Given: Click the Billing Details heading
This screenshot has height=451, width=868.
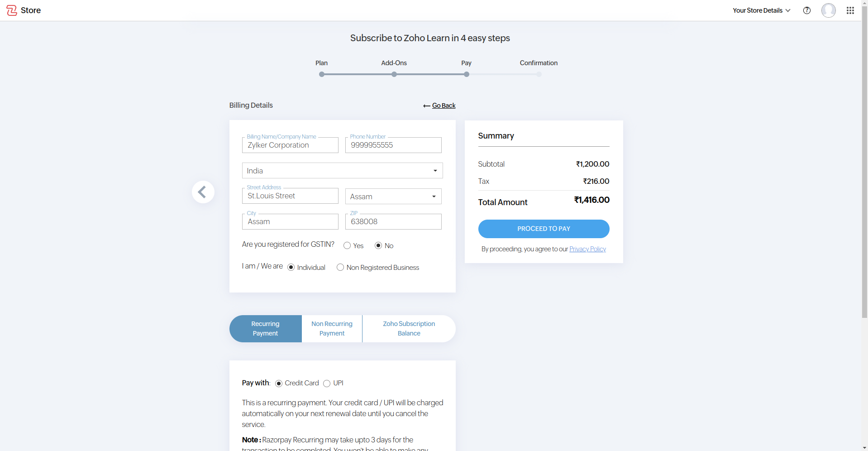Looking at the screenshot, I should (251, 105).
